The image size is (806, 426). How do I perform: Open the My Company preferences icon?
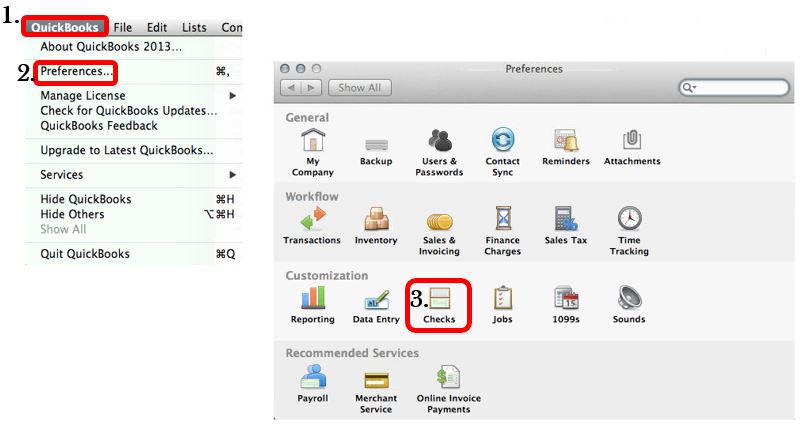[313, 140]
